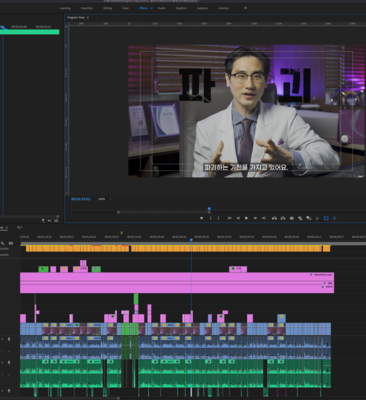366x400 pixels.
Task: Open the Program monitor zoom level dropdown
Action: (104, 199)
